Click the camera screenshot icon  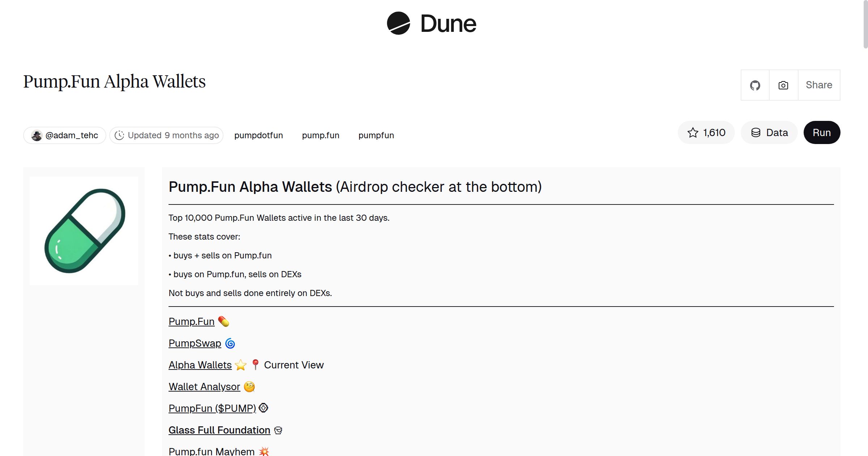coord(783,85)
